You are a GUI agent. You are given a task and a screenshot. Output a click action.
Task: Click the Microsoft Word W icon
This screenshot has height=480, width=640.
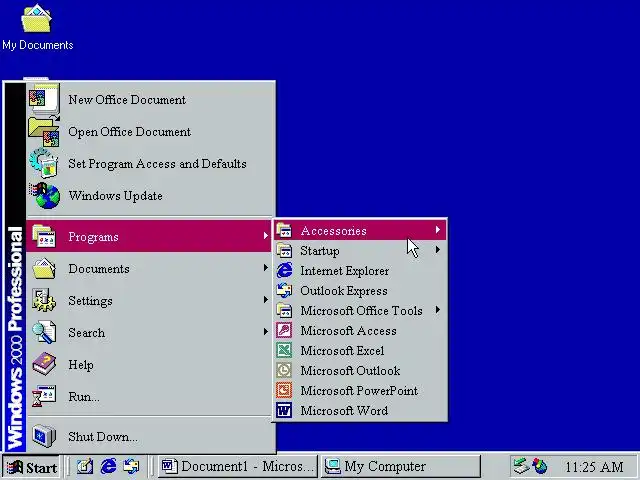284,410
